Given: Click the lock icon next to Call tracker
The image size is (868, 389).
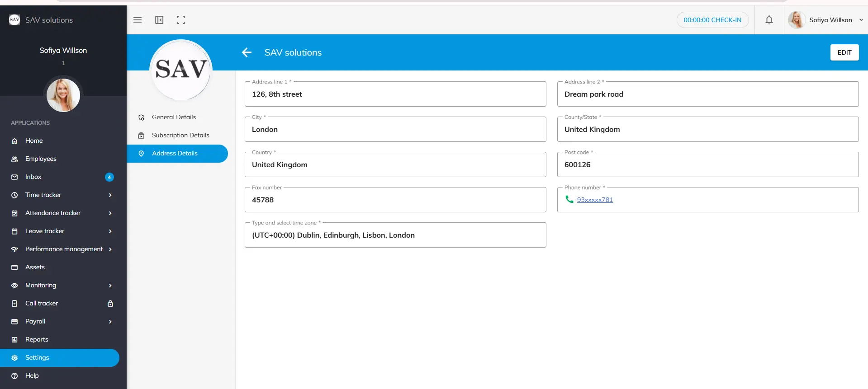Looking at the screenshot, I should click(110, 304).
